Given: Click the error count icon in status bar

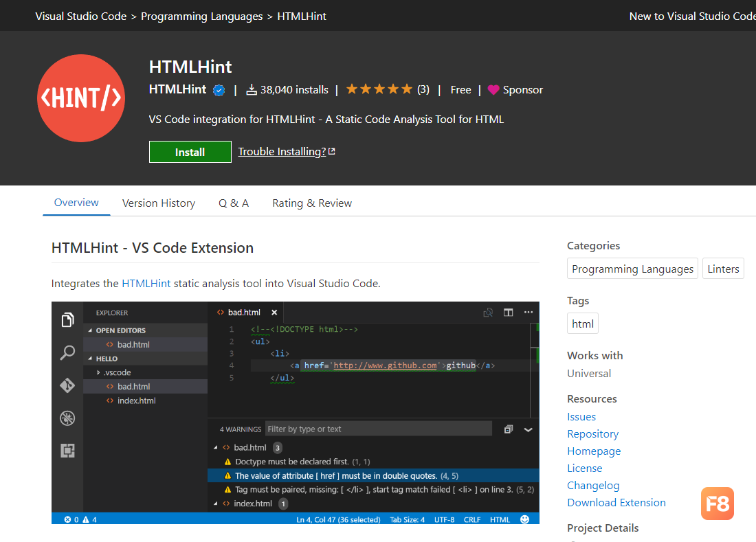Looking at the screenshot, I should click(x=67, y=519).
